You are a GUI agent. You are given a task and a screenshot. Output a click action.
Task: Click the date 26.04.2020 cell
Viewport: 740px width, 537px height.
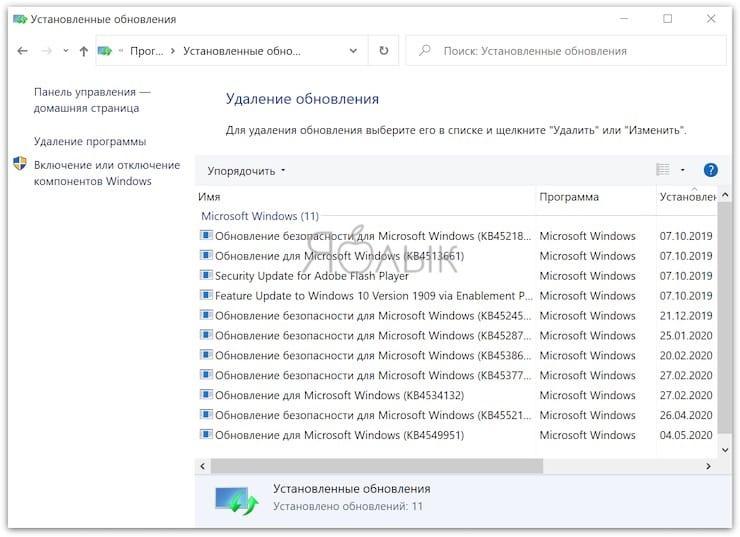[x=686, y=415]
